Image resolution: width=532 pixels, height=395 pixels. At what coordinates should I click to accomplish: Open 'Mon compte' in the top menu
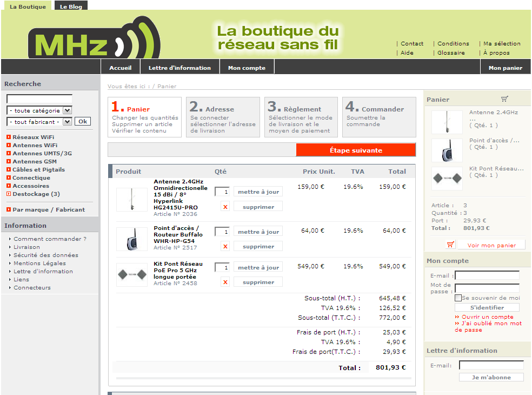[247, 67]
